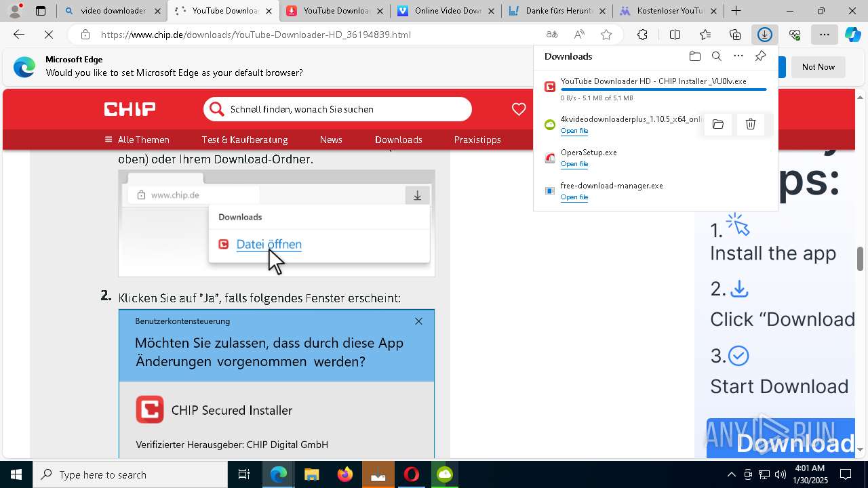The width and height of the screenshot is (868, 488).
Task: View site information lock icon
Action: pyautogui.click(x=85, y=35)
